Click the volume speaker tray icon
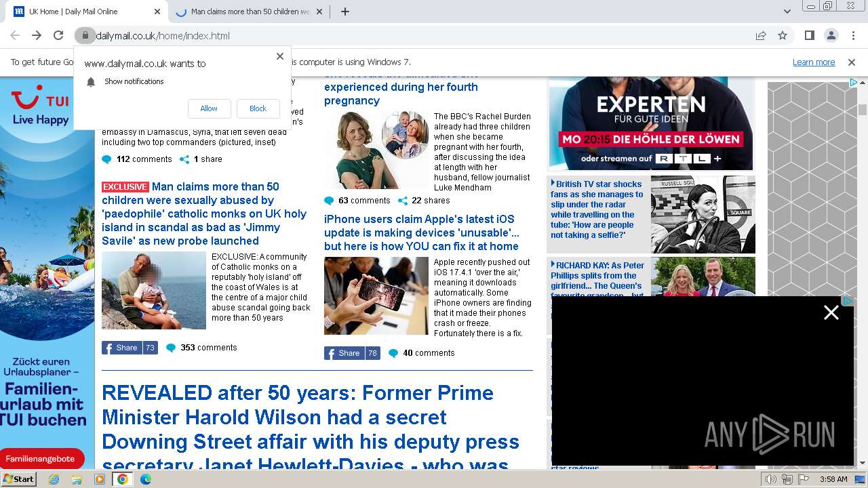 click(x=770, y=479)
